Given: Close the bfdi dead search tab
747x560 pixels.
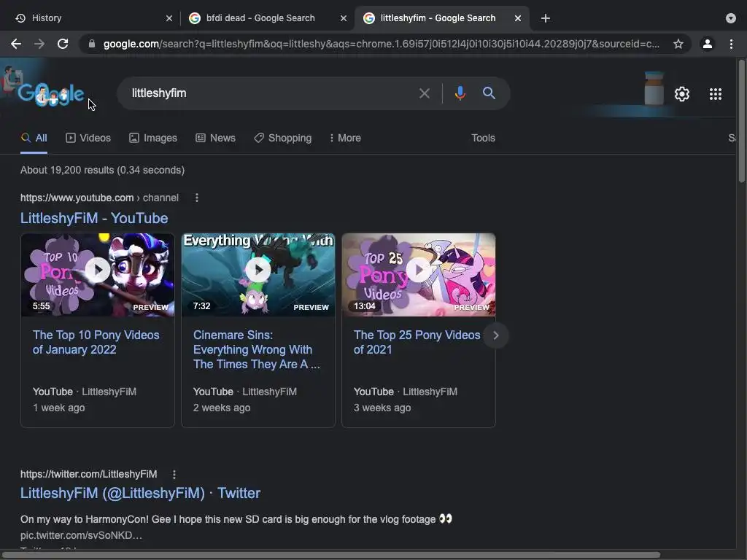Looking at the screenshot, I should pos(344,18).
